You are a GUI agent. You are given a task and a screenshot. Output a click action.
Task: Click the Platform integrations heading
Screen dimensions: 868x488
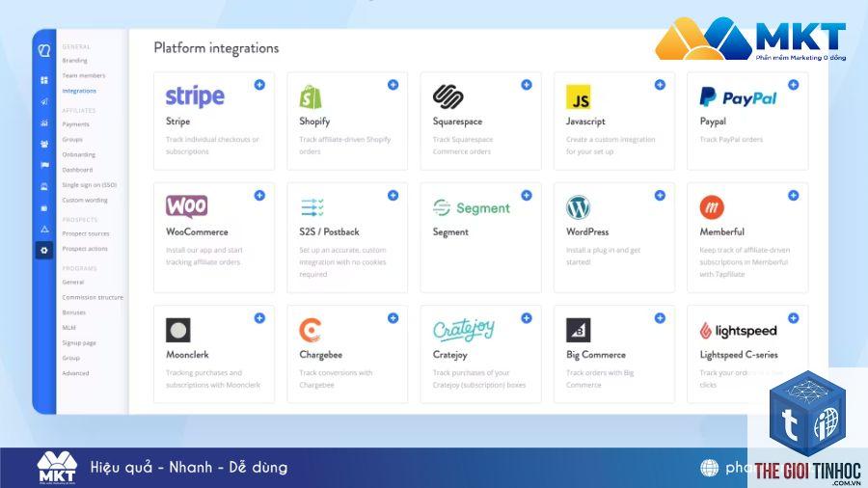coord(216,48)
